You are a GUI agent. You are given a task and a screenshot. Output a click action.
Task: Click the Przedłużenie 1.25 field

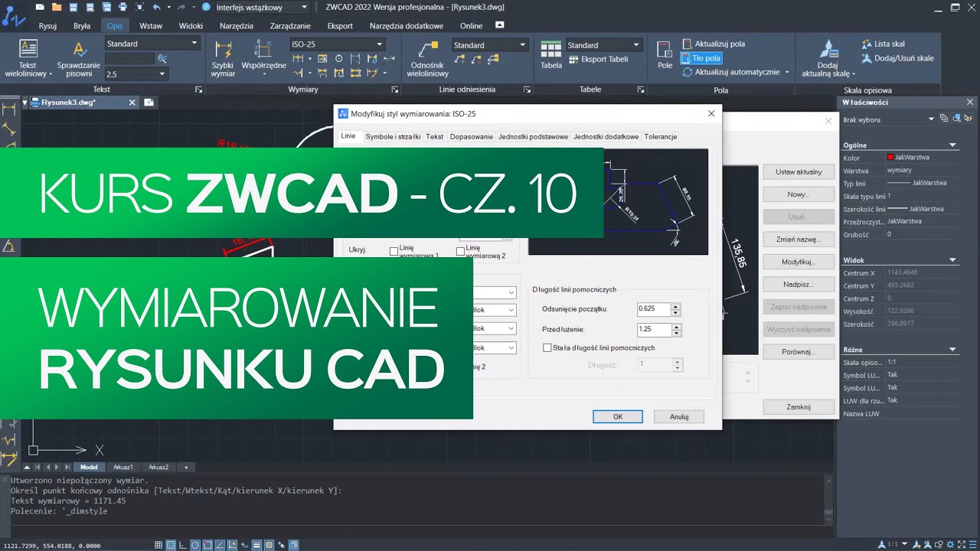point(654,329)
